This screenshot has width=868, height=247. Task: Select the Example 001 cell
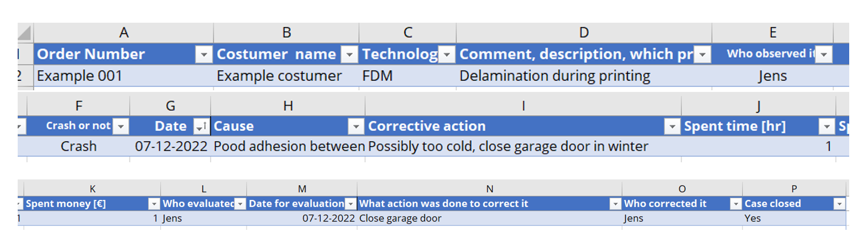click(124, 76)
